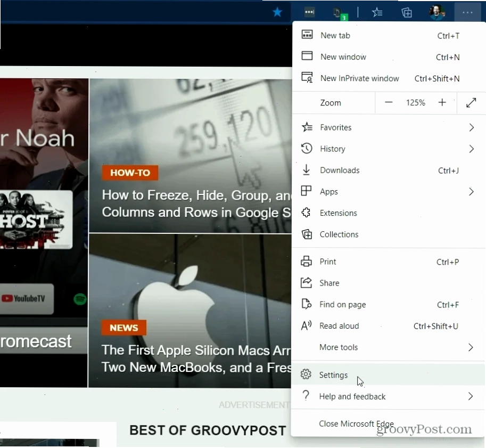
Task: Click the user profile avatar
Action: pos(437,12)
